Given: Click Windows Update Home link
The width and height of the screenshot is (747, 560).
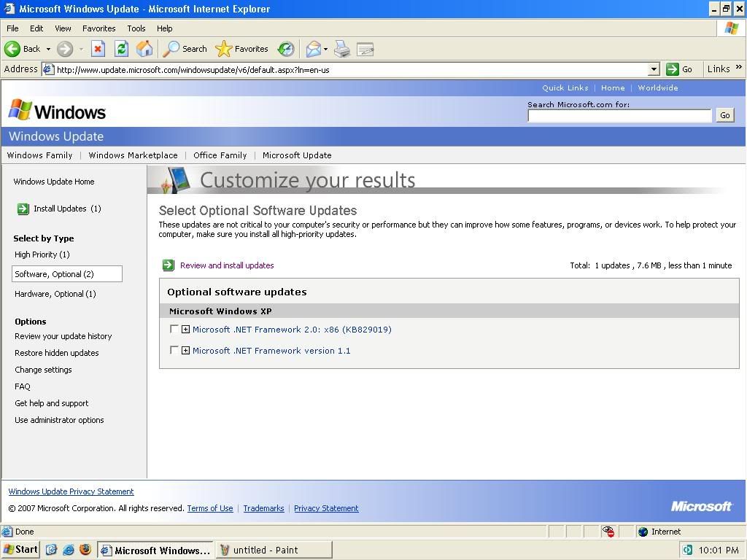Looking at the screenshot, I should (54, 182).
